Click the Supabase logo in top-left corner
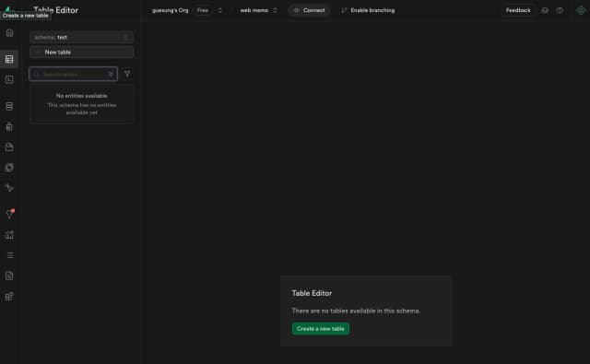This screenshot has height=364, width=590. (x=8, y=9)
